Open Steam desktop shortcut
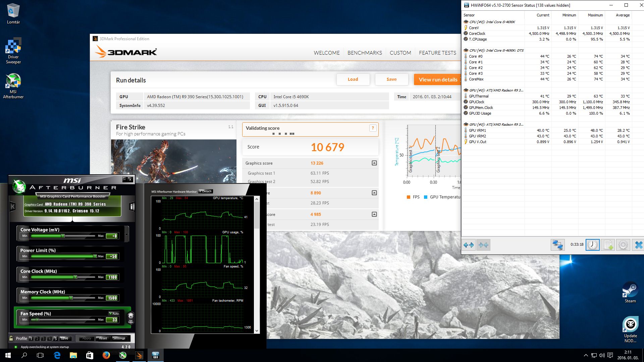Screen dimensions: 644x362 click(630, 293)
